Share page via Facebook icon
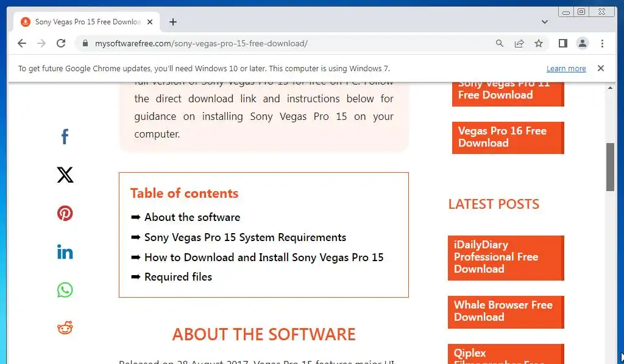 (x=65, y=136)
